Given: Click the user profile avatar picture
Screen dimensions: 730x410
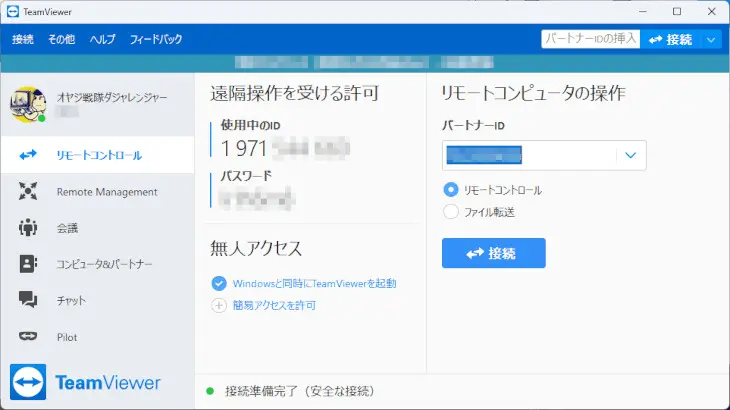Looking at the screenshot, I should pyautogui.click(x=28, y=104).
